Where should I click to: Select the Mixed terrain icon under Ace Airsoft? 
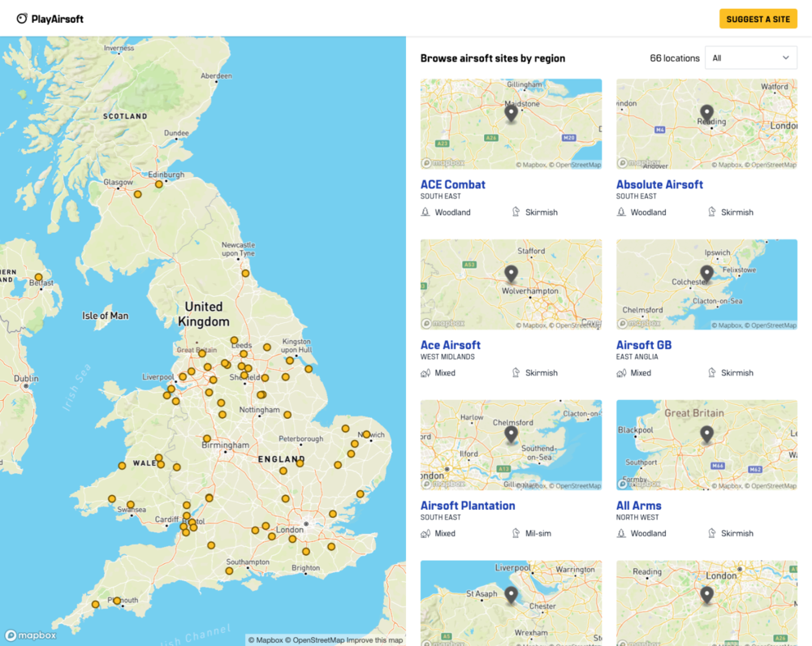click(425, 373)
